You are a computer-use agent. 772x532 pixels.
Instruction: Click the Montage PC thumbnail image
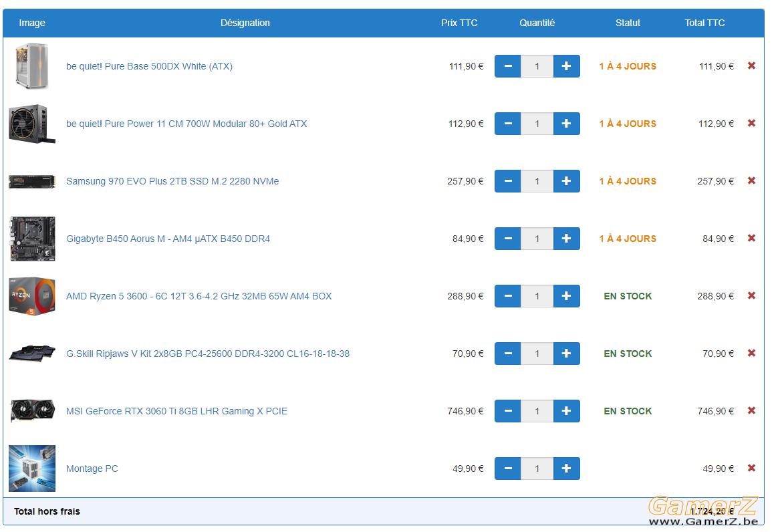pyautogui.click(x=32, y=469)
